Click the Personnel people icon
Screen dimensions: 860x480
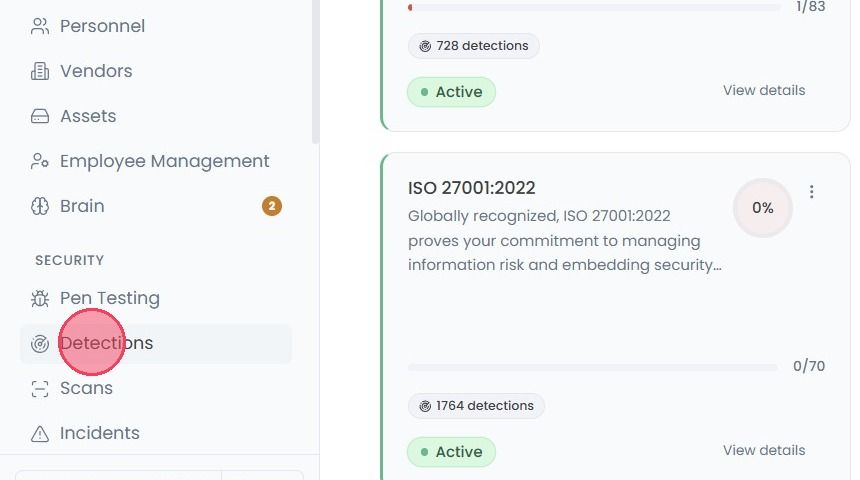click(40, 26)
